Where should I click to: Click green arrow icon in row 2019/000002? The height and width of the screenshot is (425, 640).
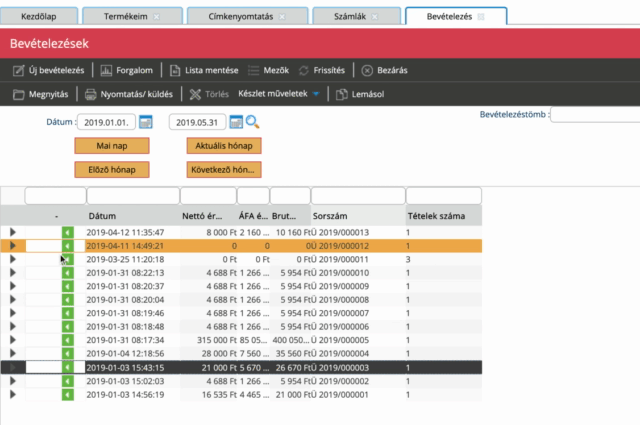click(68, 381)
